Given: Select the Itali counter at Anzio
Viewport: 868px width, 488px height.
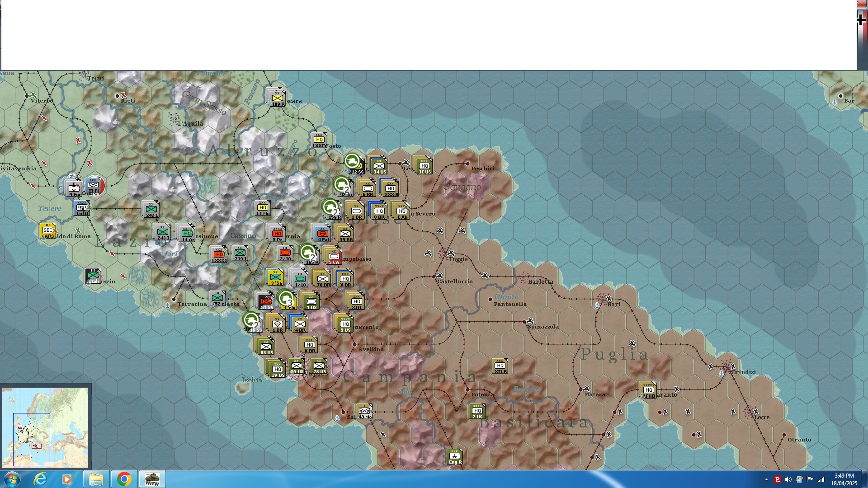Looking at the screenshot, I should pos(93,276).
